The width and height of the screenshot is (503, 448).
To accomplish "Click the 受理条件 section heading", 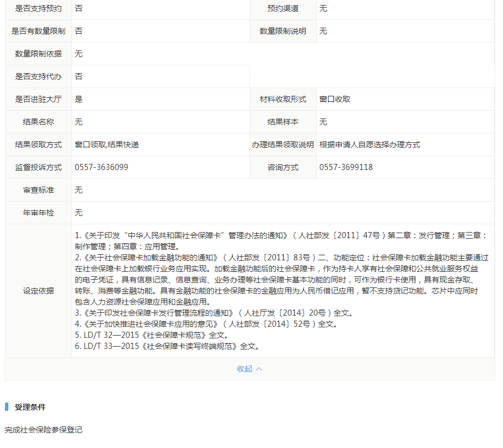I will 30,407.
